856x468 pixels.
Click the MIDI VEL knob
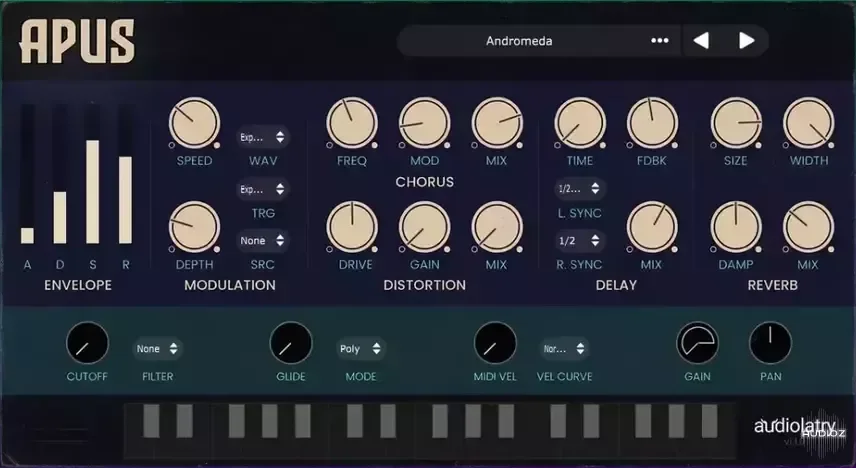coord(495,343)
